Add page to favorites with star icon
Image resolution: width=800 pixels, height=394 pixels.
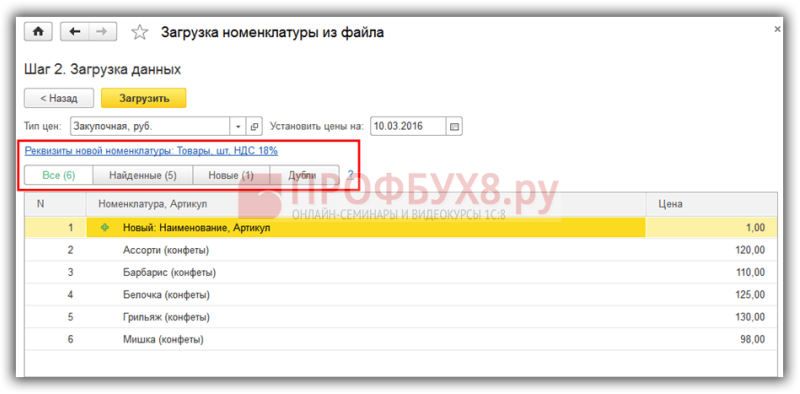tap(139, 33)
